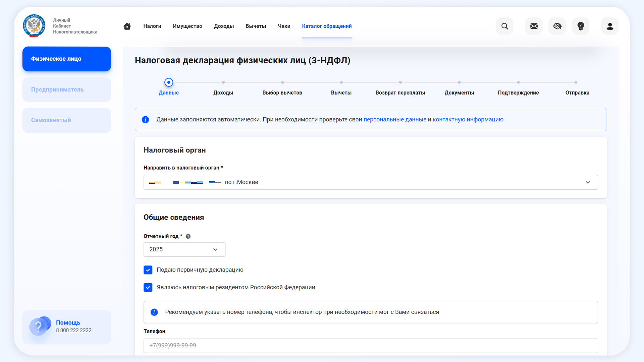Toggle налоговым резидентом Российской Федерации checkbox
The image size is (644, 362).
tap(148, 287)
